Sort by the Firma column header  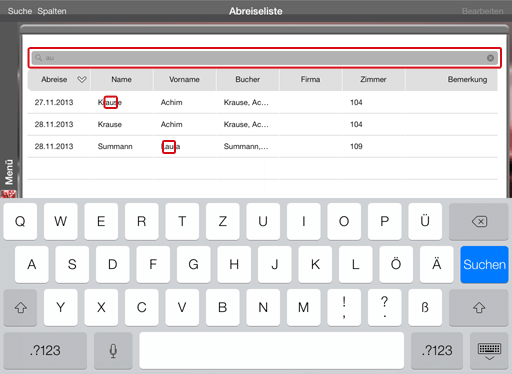pyautogui.click(x=310, y=79)
